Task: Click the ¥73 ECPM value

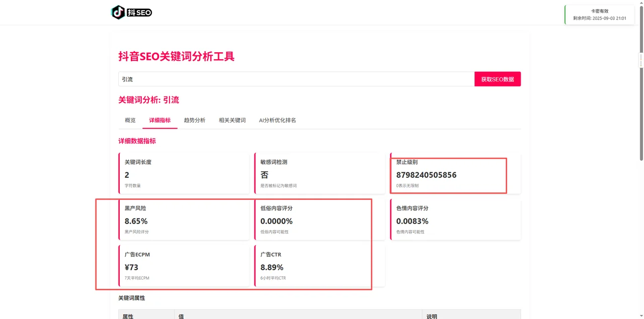Action: [132, 267]
